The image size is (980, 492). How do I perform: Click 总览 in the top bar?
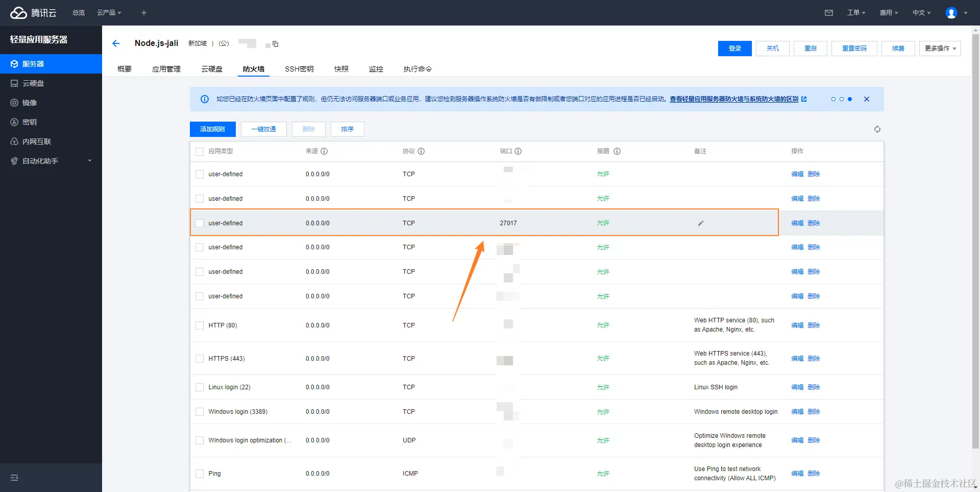(x=79, y=13)
